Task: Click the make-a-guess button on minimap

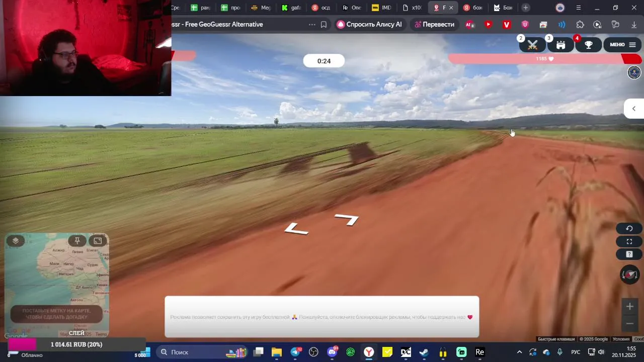Action: (56, 314)
